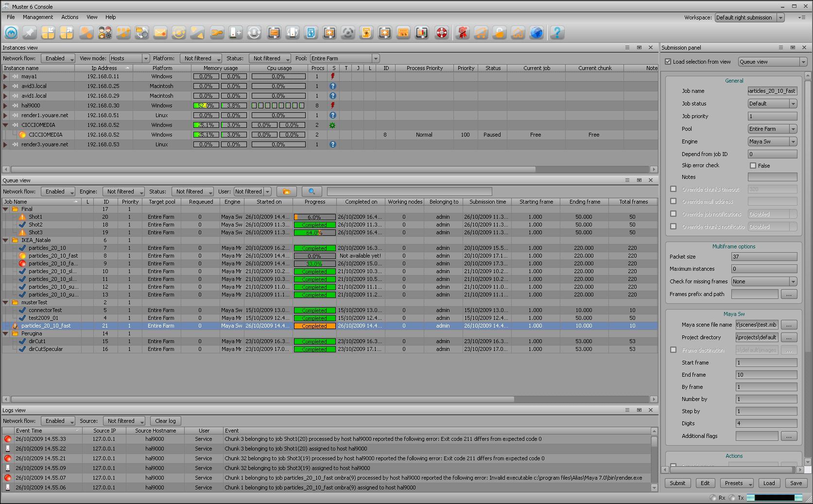Click Shot1 6.0% progress bar
813x504 pixels.
tap(314, 217)
